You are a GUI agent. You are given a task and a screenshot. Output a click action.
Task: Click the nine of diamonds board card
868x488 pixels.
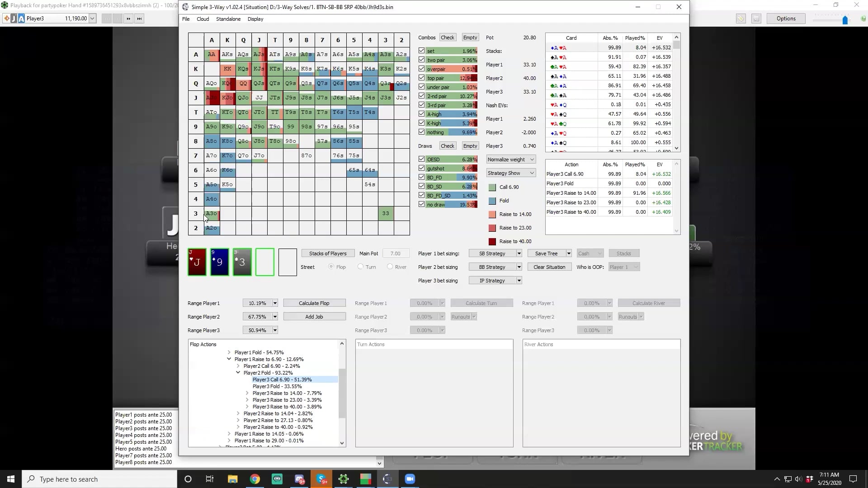[x=220, y=262]
